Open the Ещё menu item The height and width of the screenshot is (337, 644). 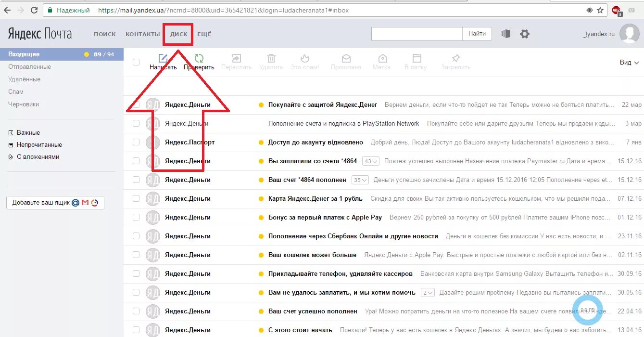[x=204, y=34]
